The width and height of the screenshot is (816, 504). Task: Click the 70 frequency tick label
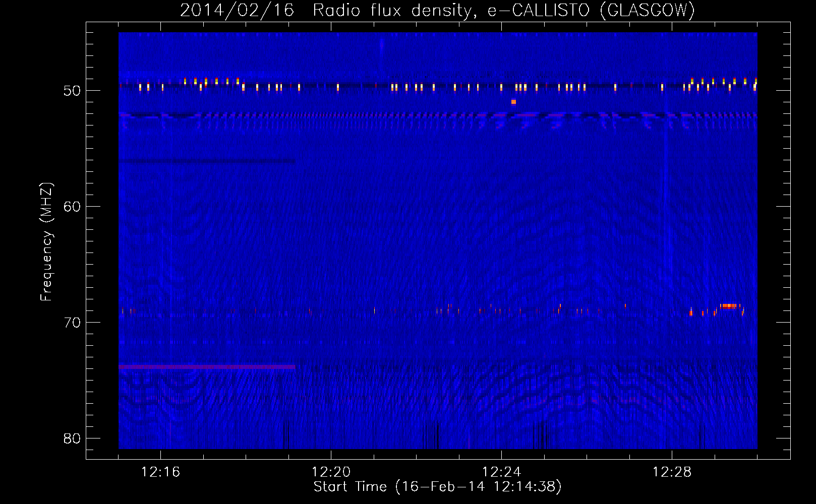point(72,323)
